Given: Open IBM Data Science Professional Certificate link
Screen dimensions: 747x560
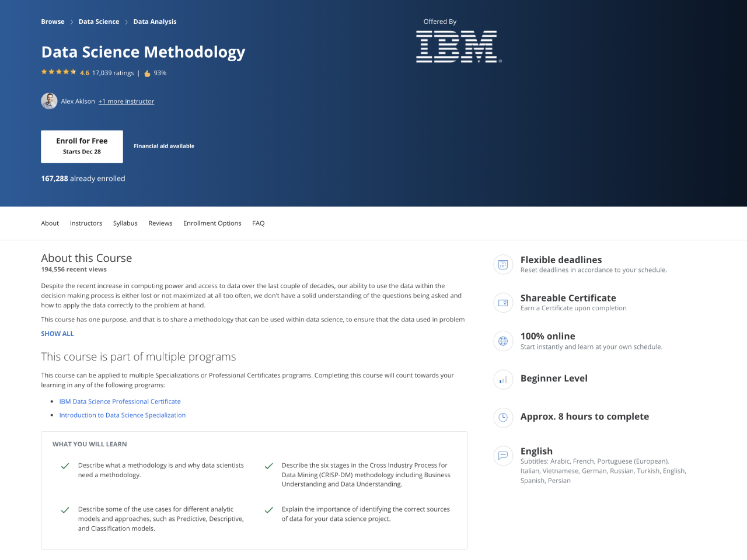Looking at the screenshot, I should point(120,401).
